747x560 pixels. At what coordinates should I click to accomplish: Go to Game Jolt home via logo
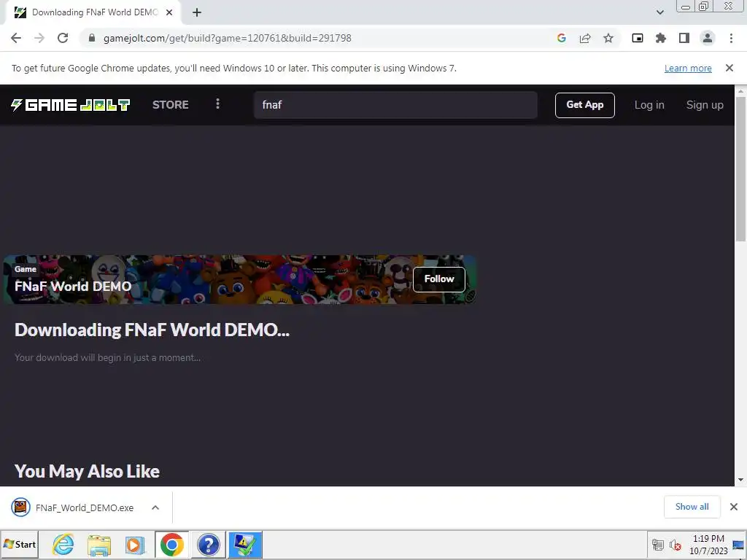[x=71, y=105]
